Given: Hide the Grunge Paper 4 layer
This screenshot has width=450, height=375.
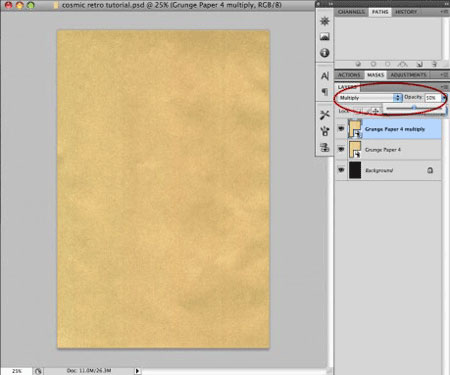Looking at the screenshot, I should [341, 149].
